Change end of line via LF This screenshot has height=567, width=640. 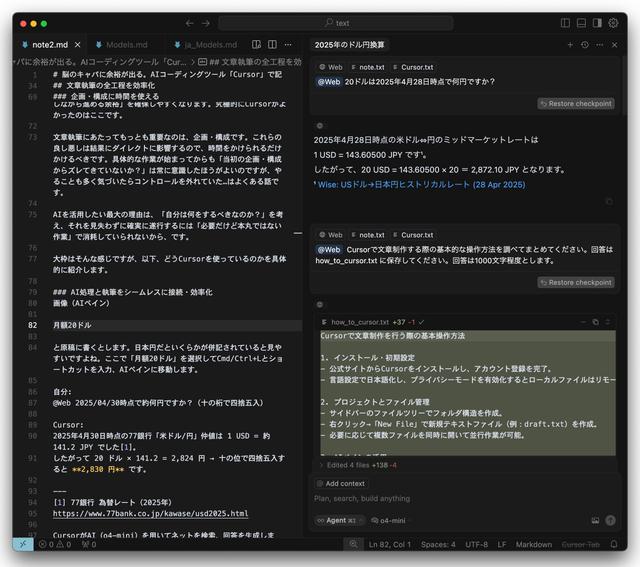click(x=502, y=545)
